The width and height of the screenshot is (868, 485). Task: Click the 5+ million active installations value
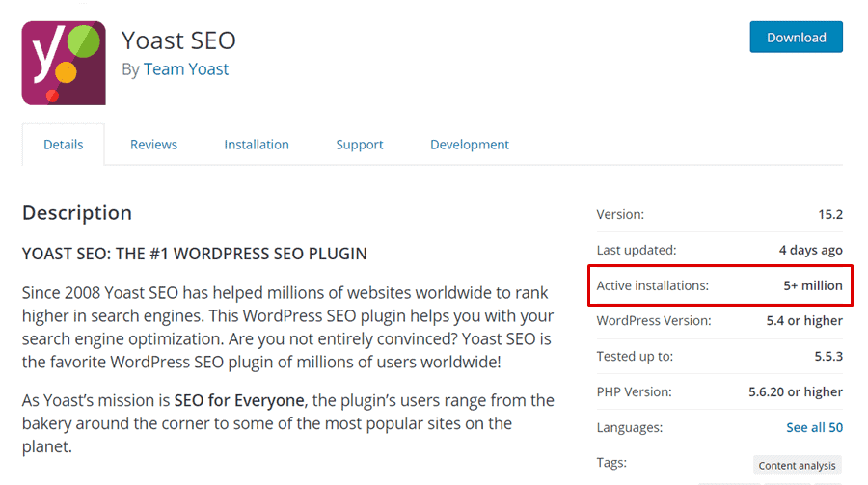[813, 285]
